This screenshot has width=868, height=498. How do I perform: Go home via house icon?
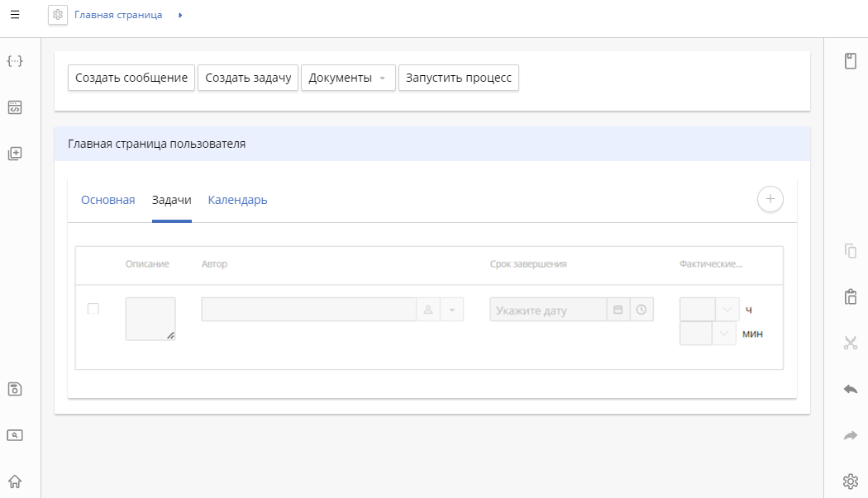click(x=15, y=481)
